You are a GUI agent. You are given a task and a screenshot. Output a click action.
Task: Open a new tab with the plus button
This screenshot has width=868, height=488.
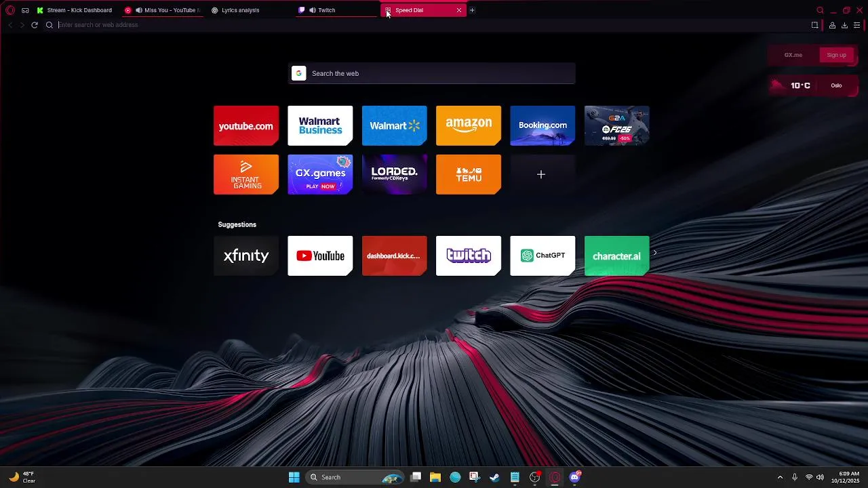[x=472, y=10]
